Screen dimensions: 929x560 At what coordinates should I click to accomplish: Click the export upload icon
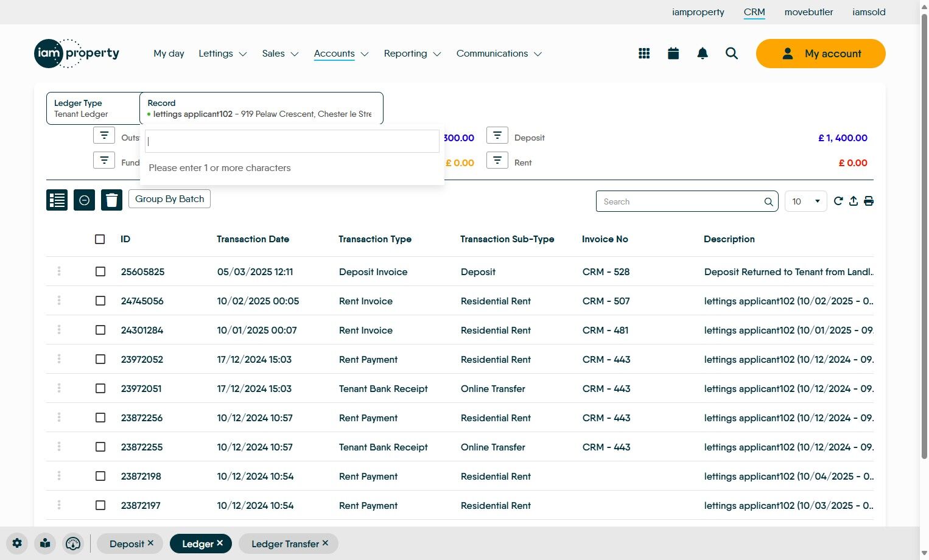pos(854,201)
